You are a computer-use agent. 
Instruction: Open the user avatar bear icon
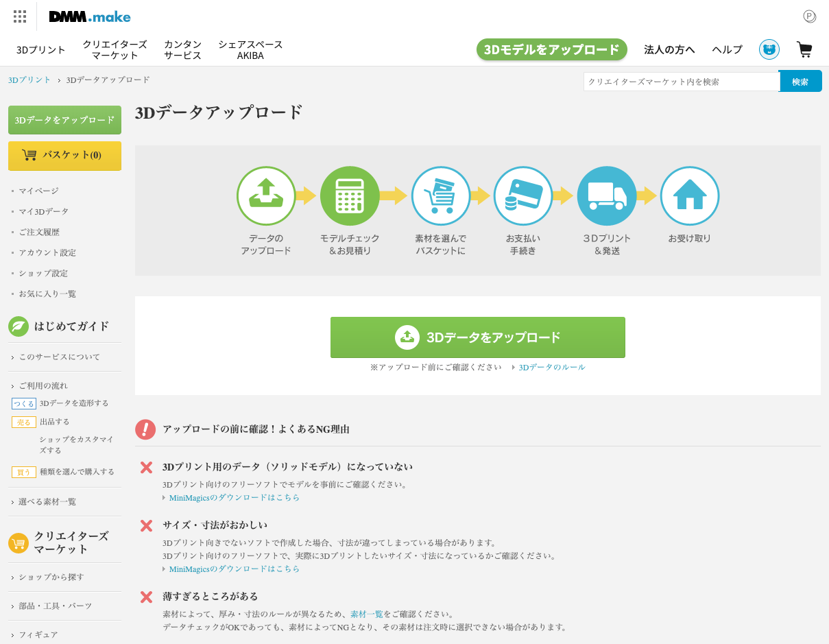click(x=769, y=49)
